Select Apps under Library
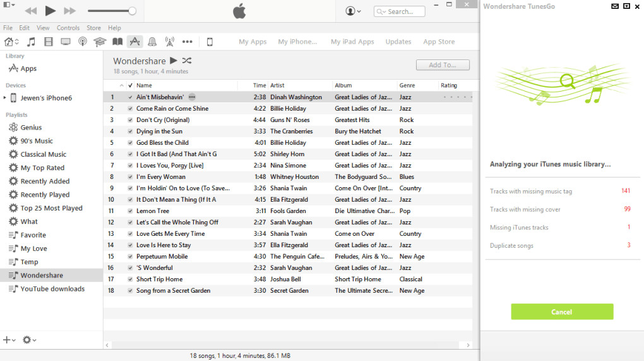 tap(28, 69)
